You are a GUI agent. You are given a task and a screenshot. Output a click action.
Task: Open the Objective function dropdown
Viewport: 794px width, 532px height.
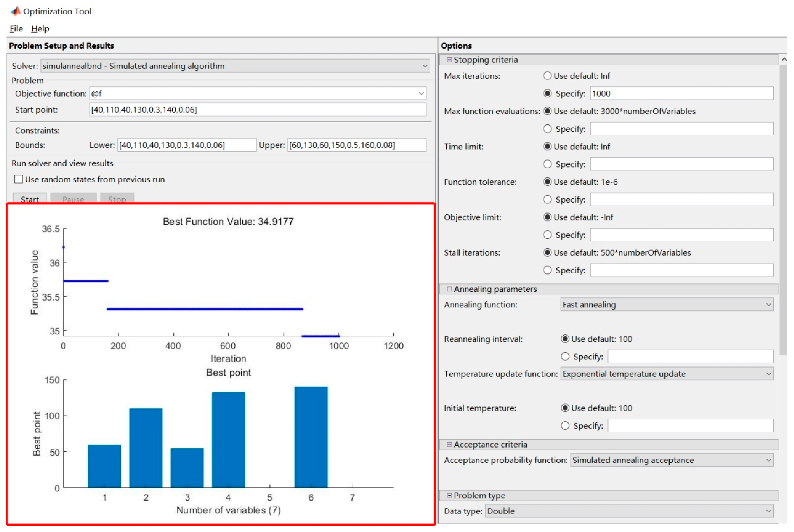pos(421,93)
